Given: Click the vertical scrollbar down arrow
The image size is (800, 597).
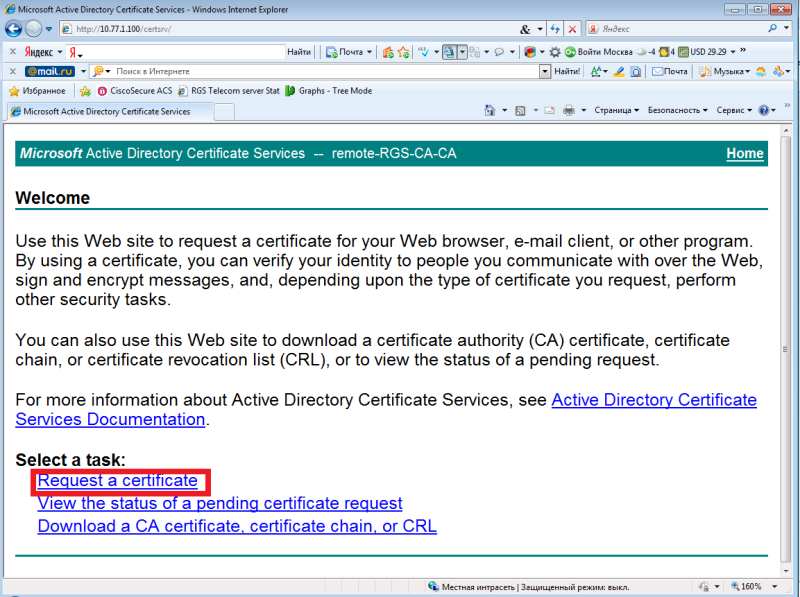Looking at the screenshot, I should [786, 570].
